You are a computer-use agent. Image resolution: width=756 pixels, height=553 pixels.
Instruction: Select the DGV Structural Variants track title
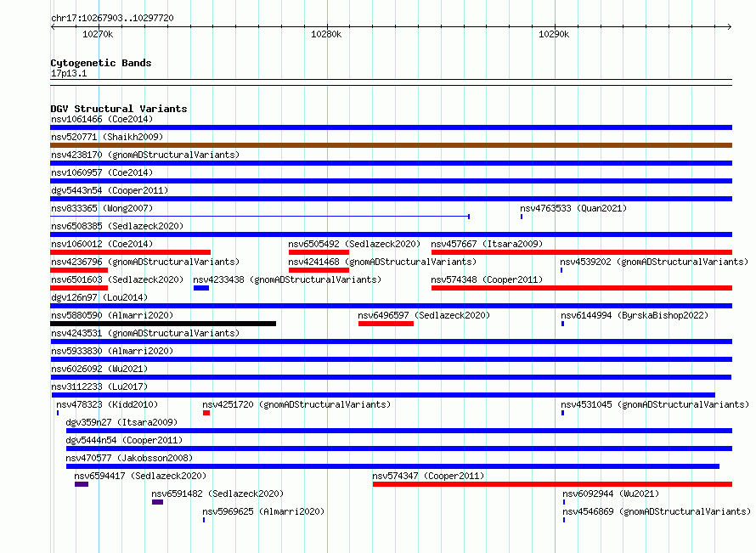pos(119,109)
